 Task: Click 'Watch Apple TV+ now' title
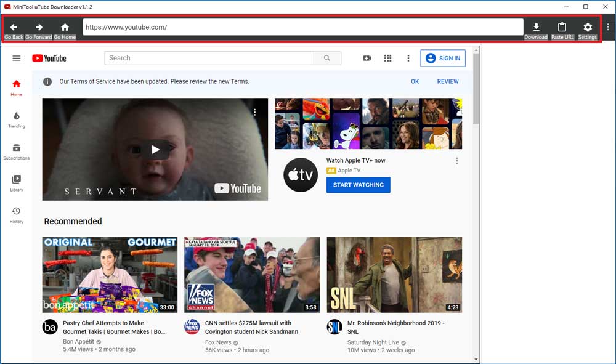click(356, 160)
